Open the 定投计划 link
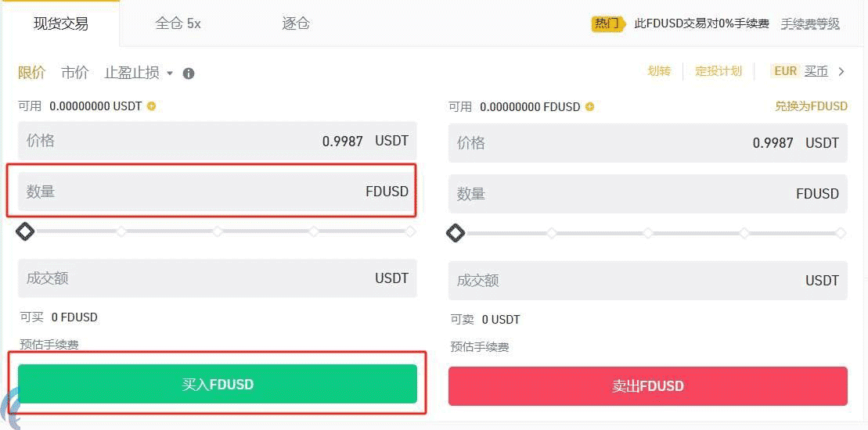 click(x=719, y=71)
